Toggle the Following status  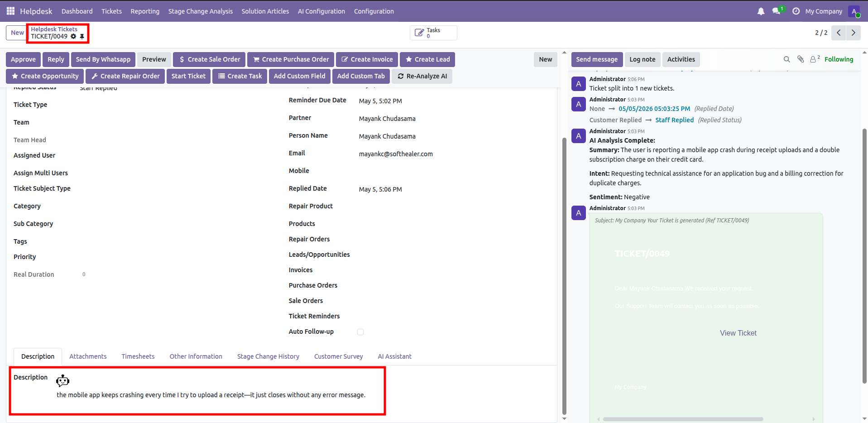pyautogui.click(x=839, y=59)
